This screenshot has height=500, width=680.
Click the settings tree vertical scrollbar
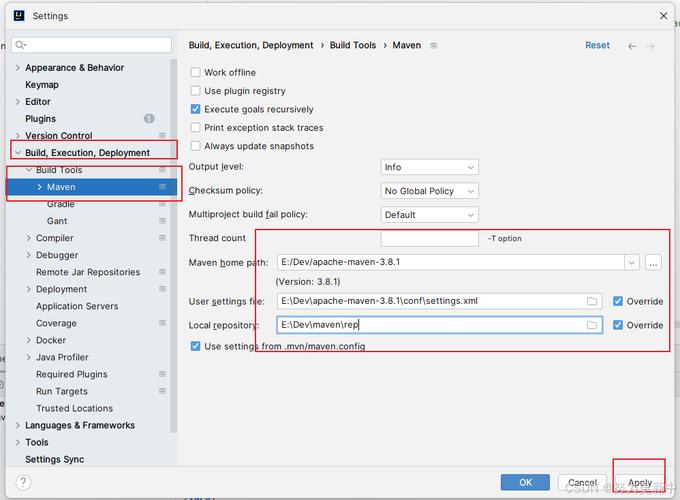click(173, 245)
